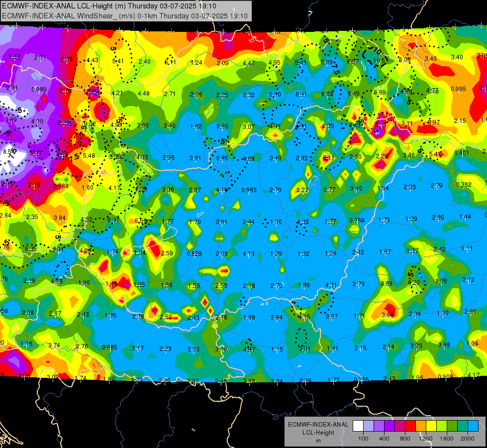Click the wind shear value 6.35
Image resolution: width=487 pixels, height=448 pixels.
(x=31, y=249)
